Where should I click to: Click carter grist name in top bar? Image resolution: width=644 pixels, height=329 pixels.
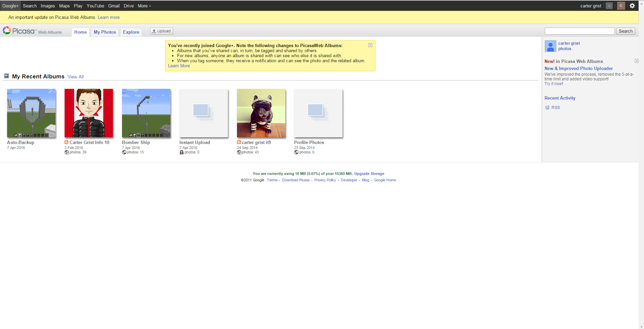(x=590, y=6)
